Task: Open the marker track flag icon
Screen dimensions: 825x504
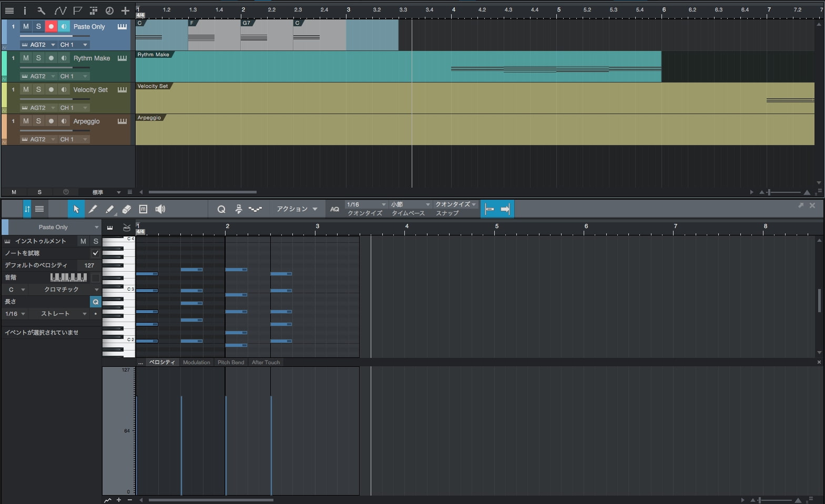Action: coord(77,11)
